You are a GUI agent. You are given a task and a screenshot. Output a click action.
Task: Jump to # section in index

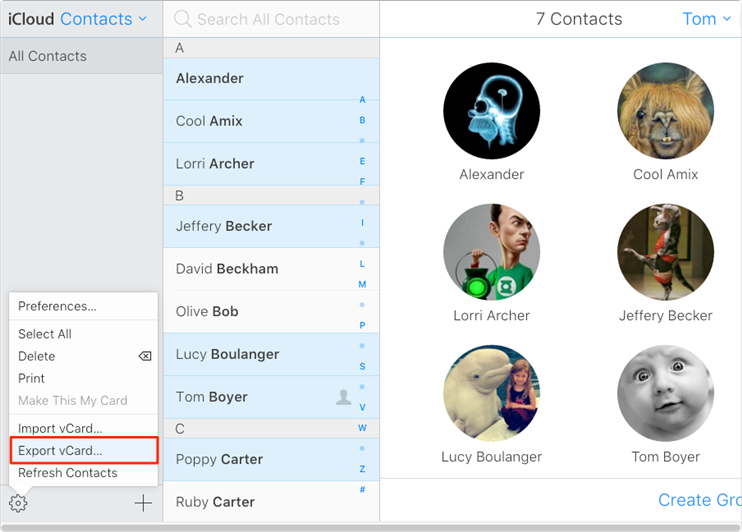coord(362,489)
